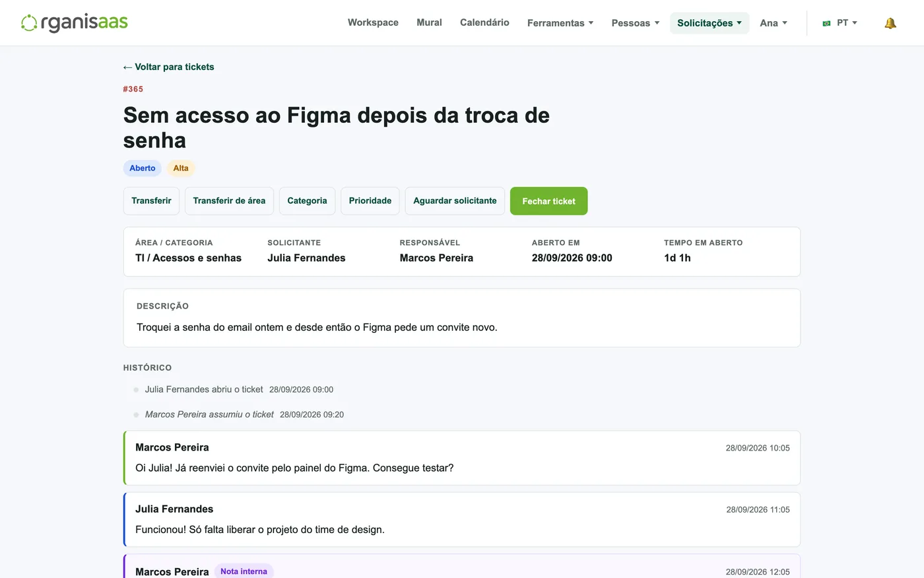Click Transferir de área button
This screenshot has width=924, height=578.
click(229, 201)
